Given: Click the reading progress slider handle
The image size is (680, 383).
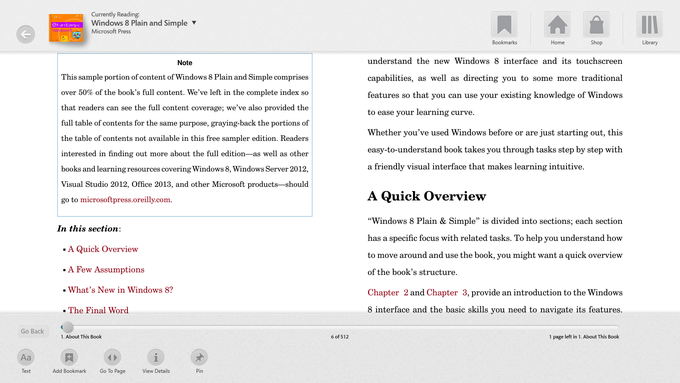Looking at the screenshot, I should [x=67, y=327].
